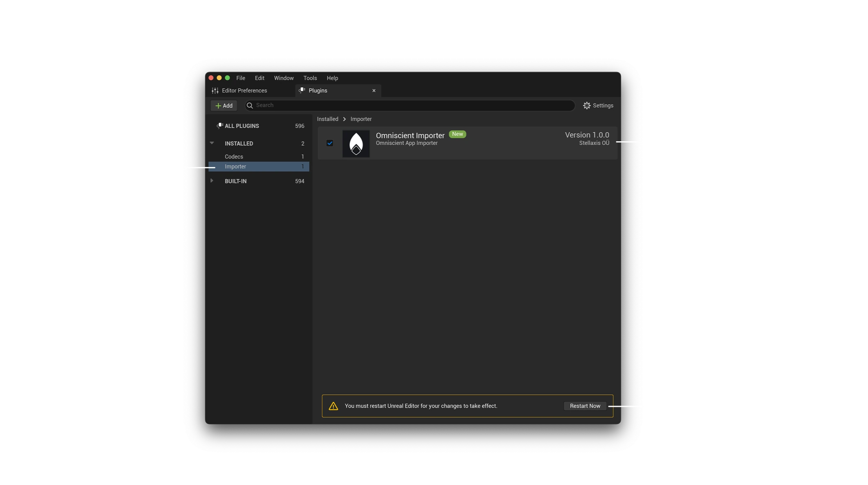This screenshot has height=485, width=868.
Task: Open the Window menu
Action: point(284,78)
